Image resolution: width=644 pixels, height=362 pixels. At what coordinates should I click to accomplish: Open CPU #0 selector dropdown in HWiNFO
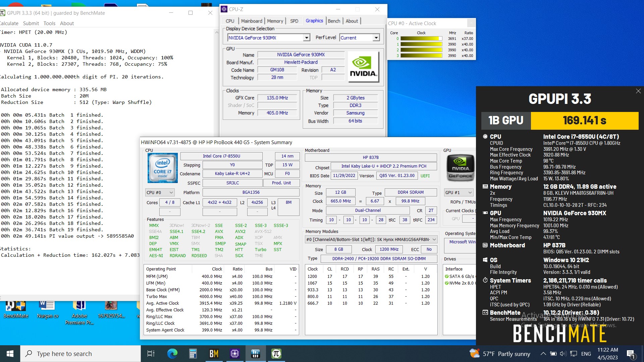[160, 192]
